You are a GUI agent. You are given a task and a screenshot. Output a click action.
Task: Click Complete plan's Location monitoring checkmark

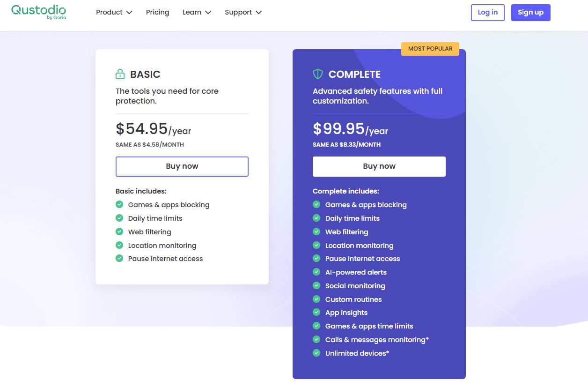click(316, 245)
